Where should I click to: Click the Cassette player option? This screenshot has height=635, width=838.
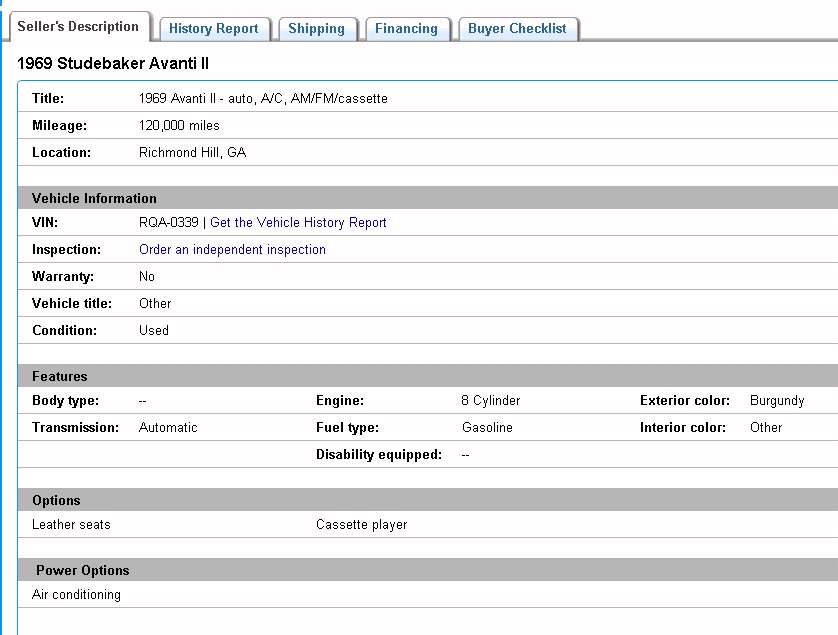(x=361, y=524)
